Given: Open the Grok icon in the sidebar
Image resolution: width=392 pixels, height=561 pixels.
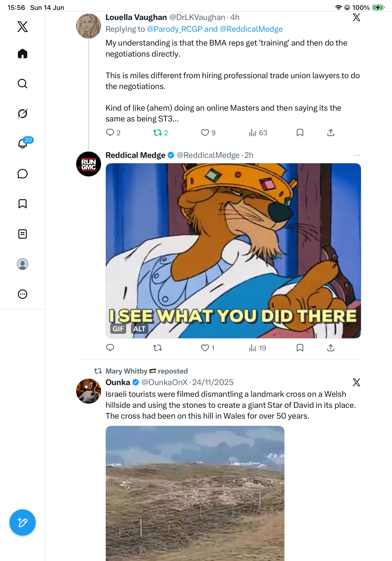Looking at the screenshot, I should (23, 113).
